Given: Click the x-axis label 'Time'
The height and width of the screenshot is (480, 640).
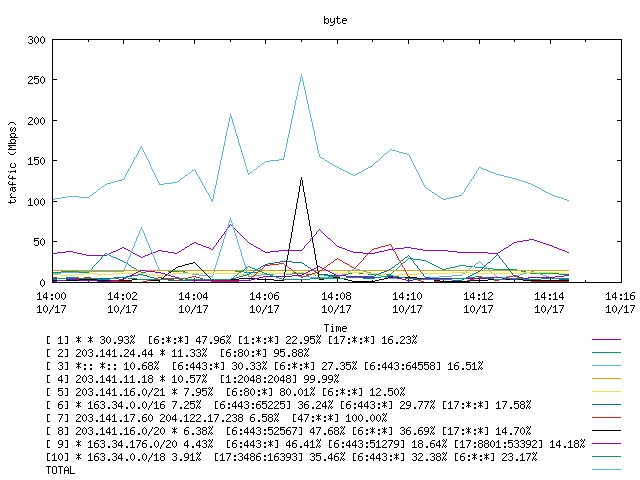Looking at the screenshot, I should tap(335, 328).
